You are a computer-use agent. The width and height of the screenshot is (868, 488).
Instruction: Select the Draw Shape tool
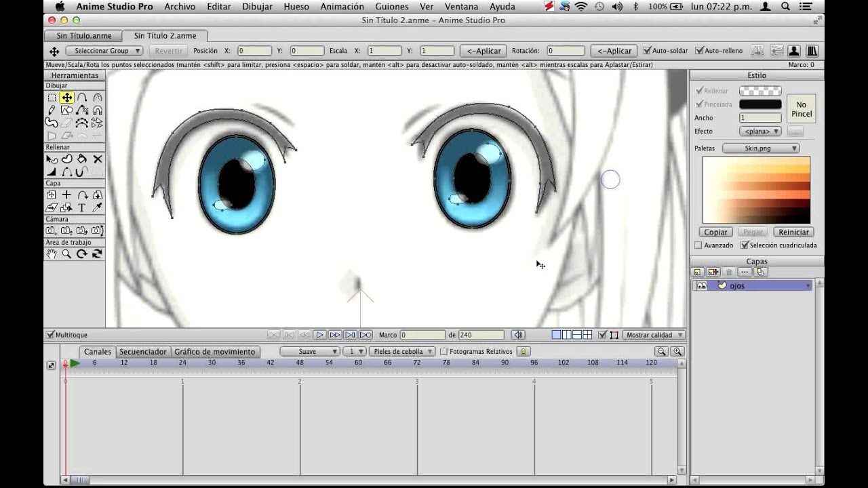click(66, 110)
